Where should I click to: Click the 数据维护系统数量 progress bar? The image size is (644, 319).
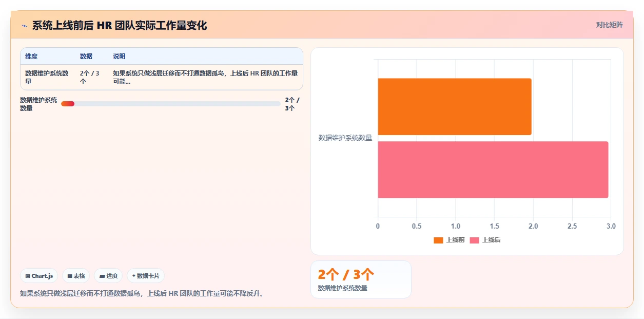(171, 104)
